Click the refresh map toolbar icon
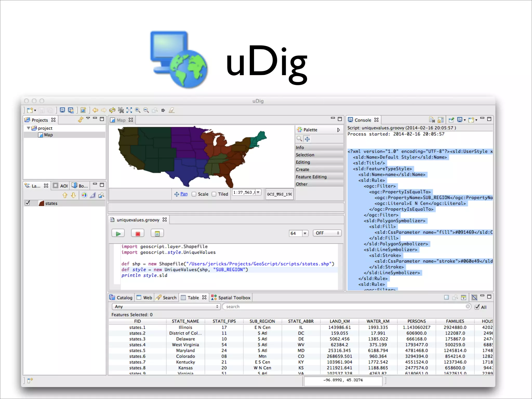The width and height of the screenshot is (532, 399). [x=112, y=110]
